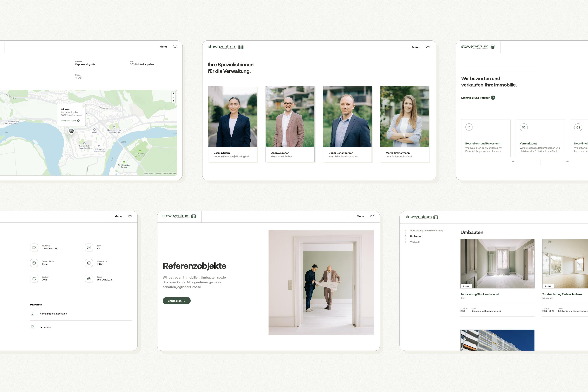Open Jasmin Stern team card photo
The image size is (588, 392).
[x=233, y=117]
